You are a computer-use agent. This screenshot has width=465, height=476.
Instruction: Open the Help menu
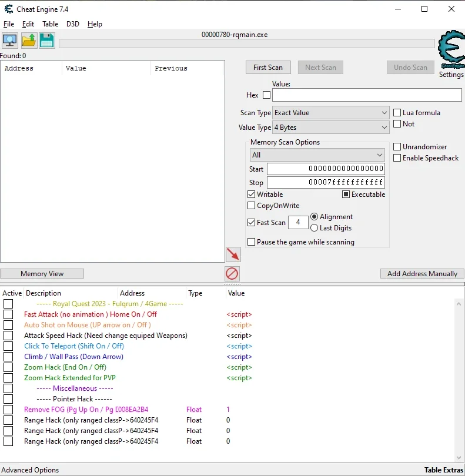[x=95, y=24]
